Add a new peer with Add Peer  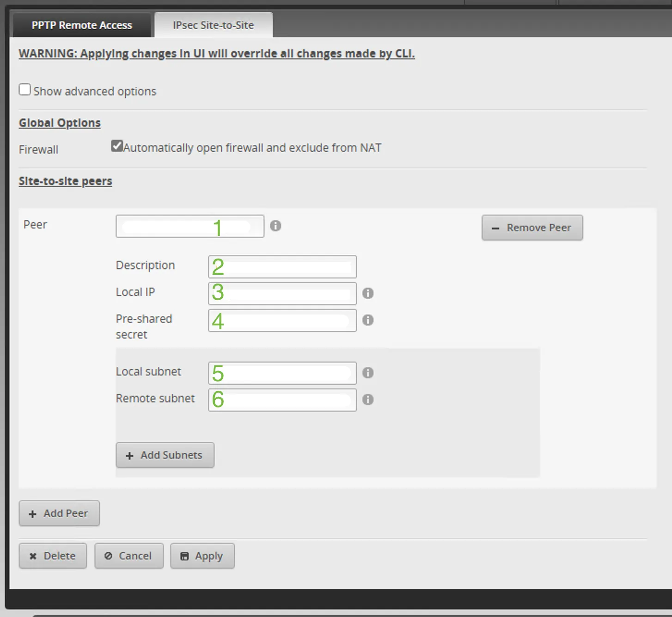pos(59,513)
